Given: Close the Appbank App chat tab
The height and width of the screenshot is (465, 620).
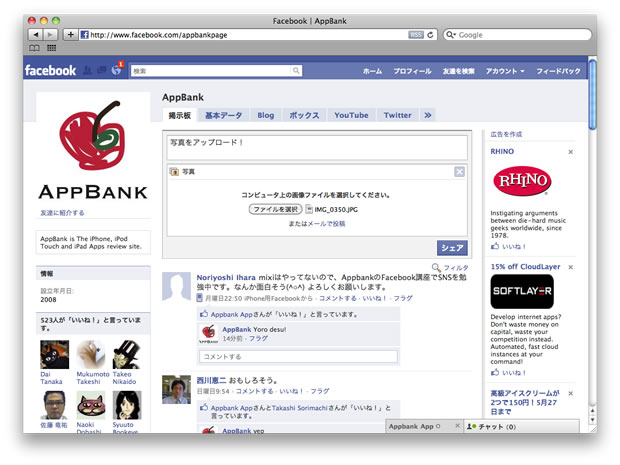Looking at the screenshot, I should click(x=457, y=426).
